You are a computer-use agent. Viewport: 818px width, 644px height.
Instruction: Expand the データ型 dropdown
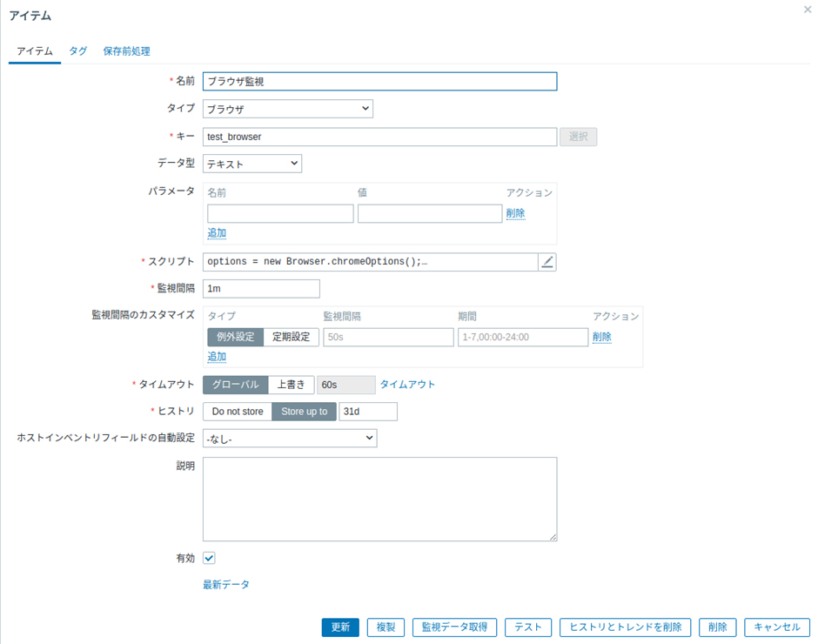click(x=252, y=164)
